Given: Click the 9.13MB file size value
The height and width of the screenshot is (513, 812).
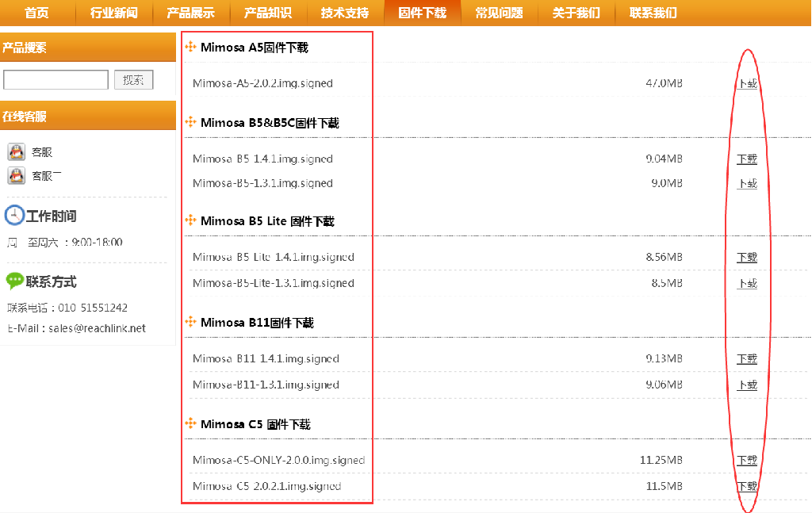Looking at the screenshot, I should click(664, 358).
